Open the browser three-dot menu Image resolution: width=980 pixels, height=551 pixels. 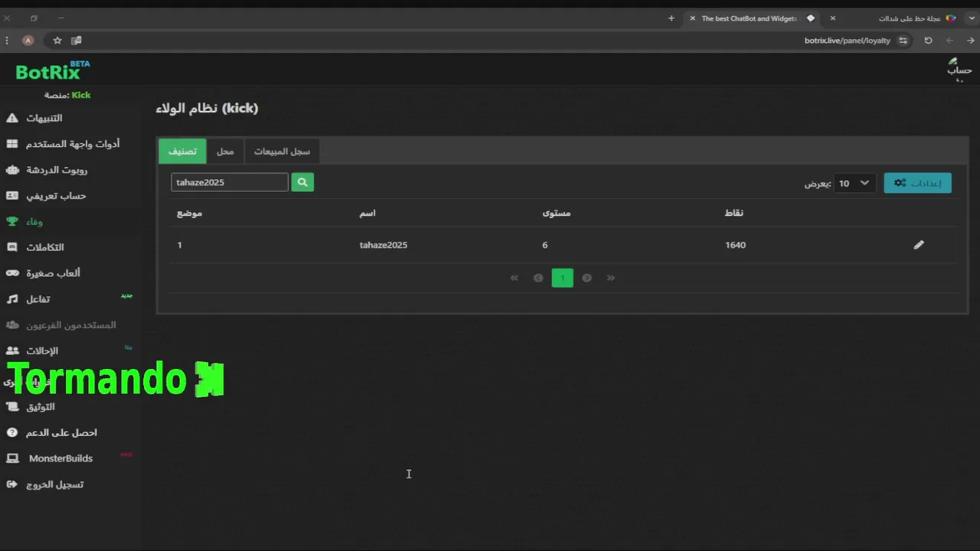pyautogui.click(x=7, y=41)
